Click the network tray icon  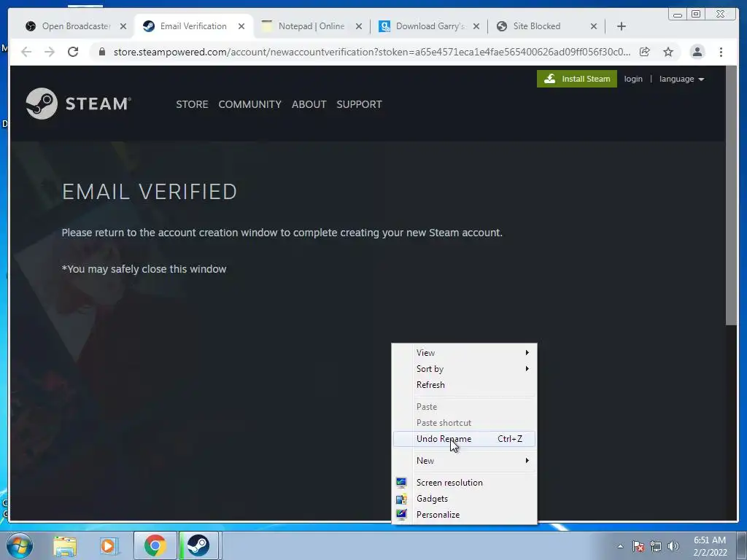pos(656,546)
